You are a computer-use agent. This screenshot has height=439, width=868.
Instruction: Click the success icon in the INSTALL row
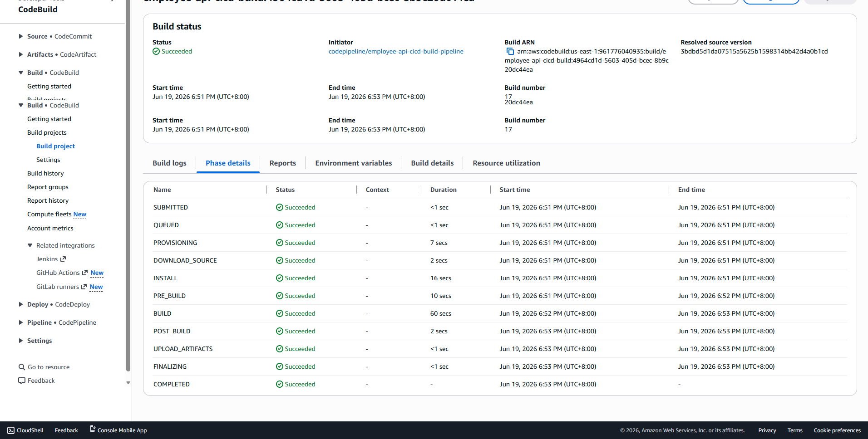280,278
